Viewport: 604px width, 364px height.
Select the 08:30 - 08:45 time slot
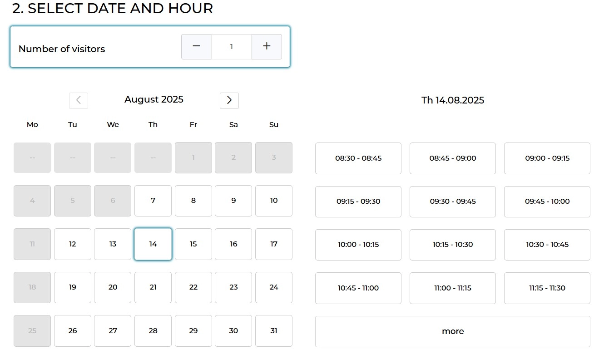[358, 158]
